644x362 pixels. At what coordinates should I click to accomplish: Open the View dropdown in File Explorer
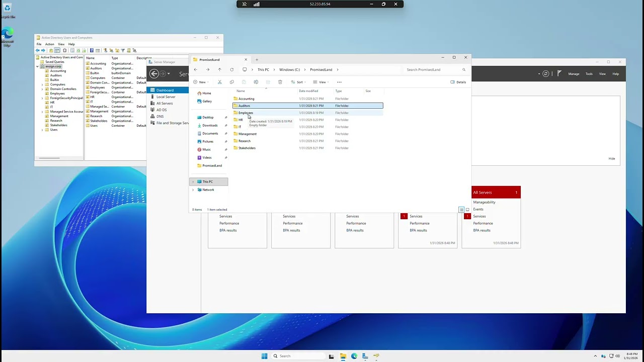click(x=321, y=82)
